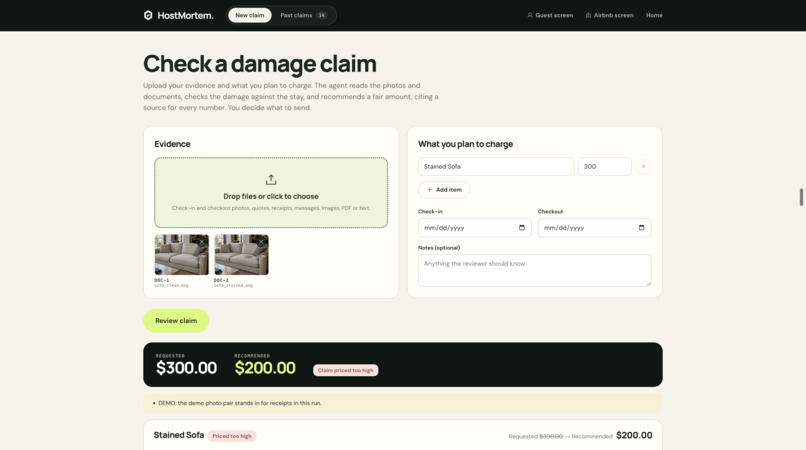
Task: Open the Airbnb screen link
Action: coord(610,15)
